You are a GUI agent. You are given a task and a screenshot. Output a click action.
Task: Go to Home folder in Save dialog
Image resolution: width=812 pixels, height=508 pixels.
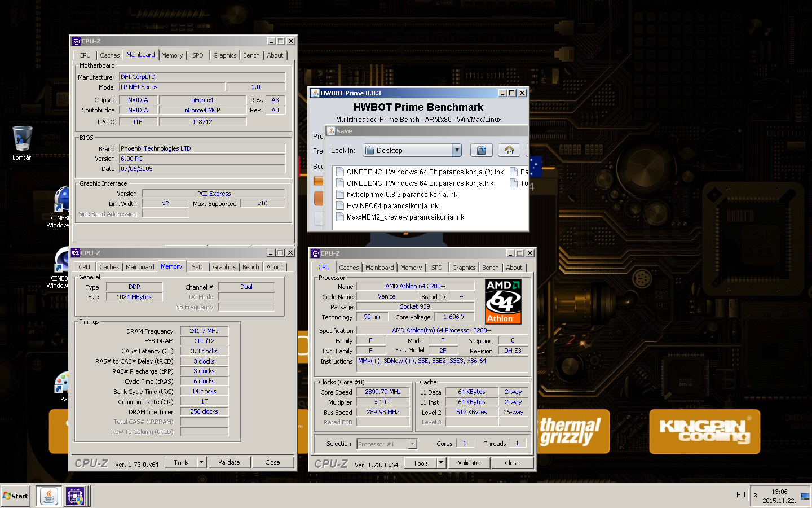[509, 150]
